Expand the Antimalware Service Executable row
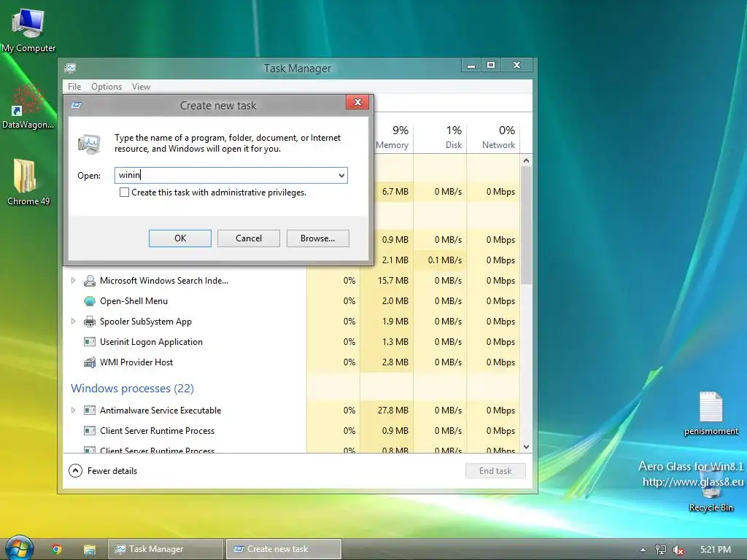747x560 pixels. [73, 410]
